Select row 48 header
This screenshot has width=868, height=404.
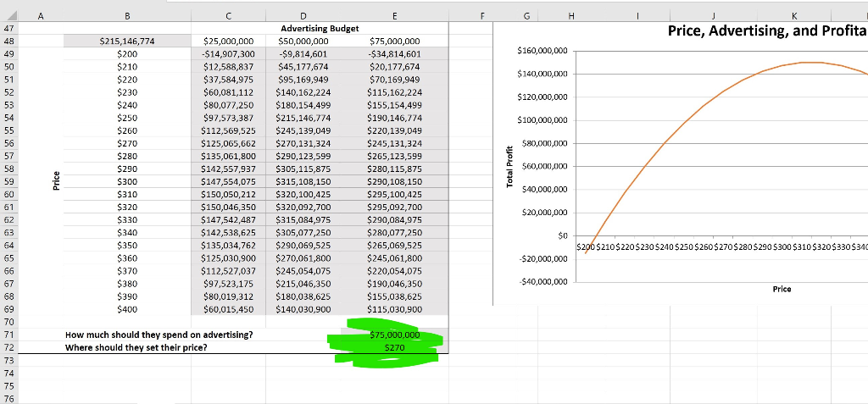pos(8,41)
